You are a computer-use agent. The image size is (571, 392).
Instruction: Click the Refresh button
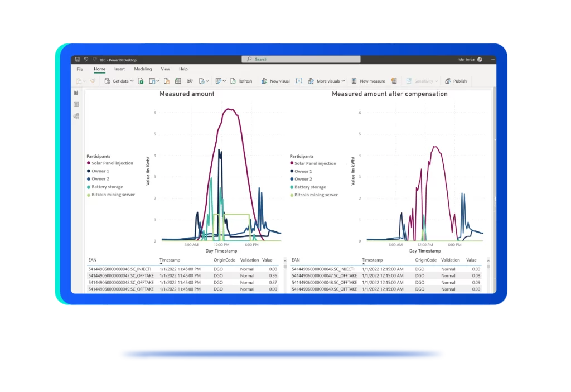(241, 81)
